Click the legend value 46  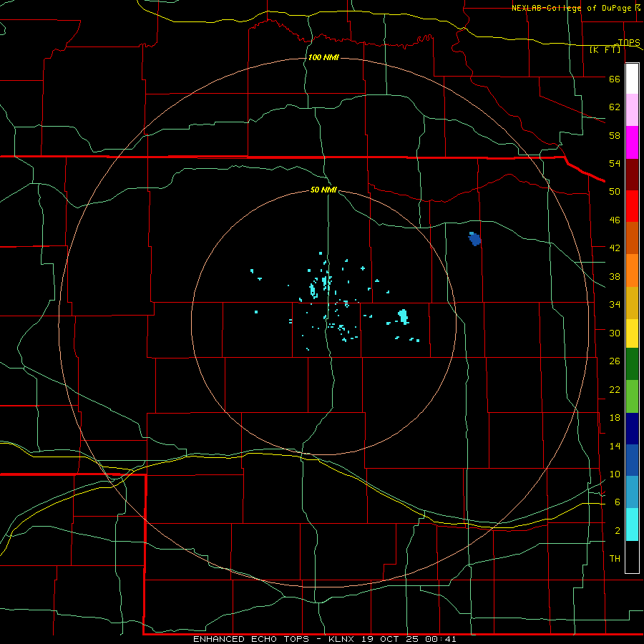615,220
